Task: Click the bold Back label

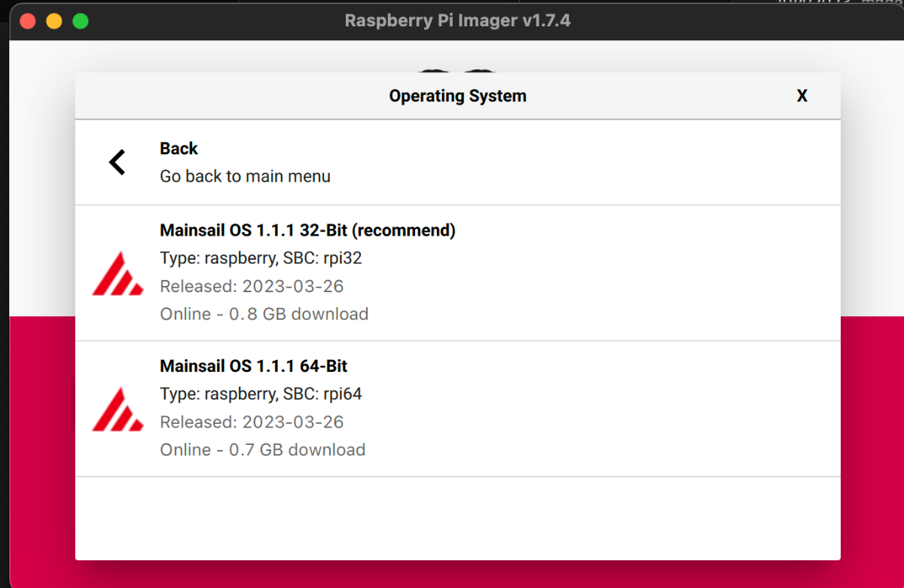Action: [x=179, y=148]
